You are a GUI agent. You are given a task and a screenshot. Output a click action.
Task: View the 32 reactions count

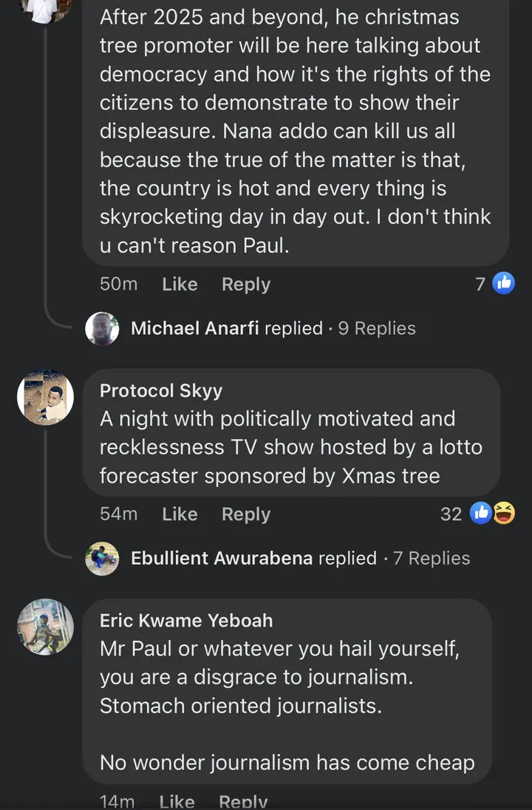[x=451, y=514]
